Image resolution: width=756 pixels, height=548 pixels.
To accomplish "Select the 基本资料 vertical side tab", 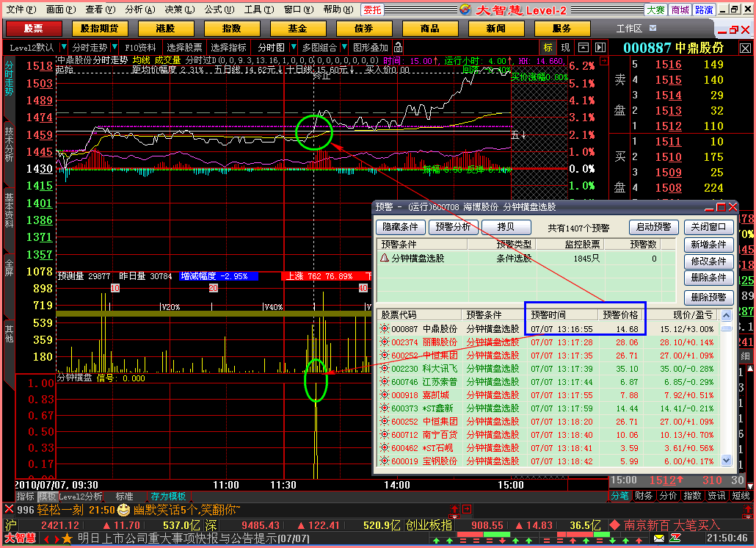I will [x=9, y=210].
